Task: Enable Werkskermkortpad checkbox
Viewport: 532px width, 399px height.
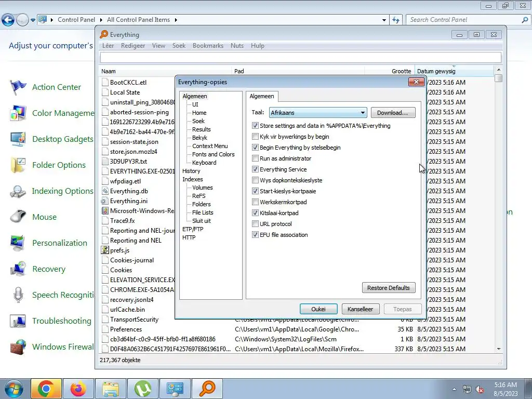Action: 255,202
